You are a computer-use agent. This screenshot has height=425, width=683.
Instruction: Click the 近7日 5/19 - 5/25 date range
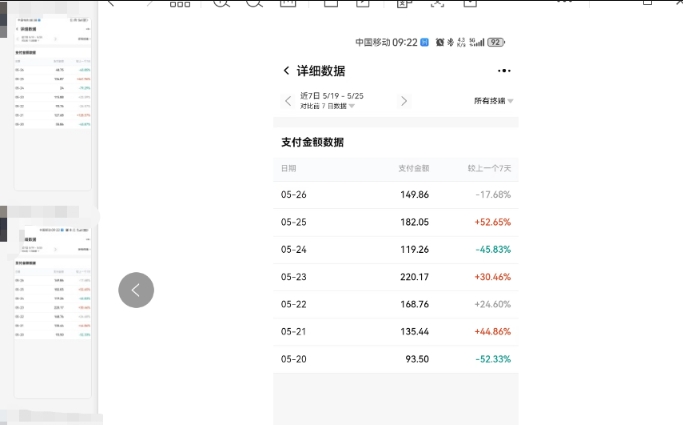(x=332, y=96)
